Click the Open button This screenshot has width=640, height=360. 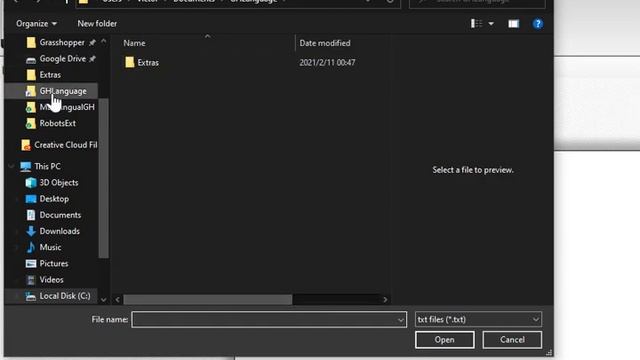pyautogui.click(x=444, y=340)
